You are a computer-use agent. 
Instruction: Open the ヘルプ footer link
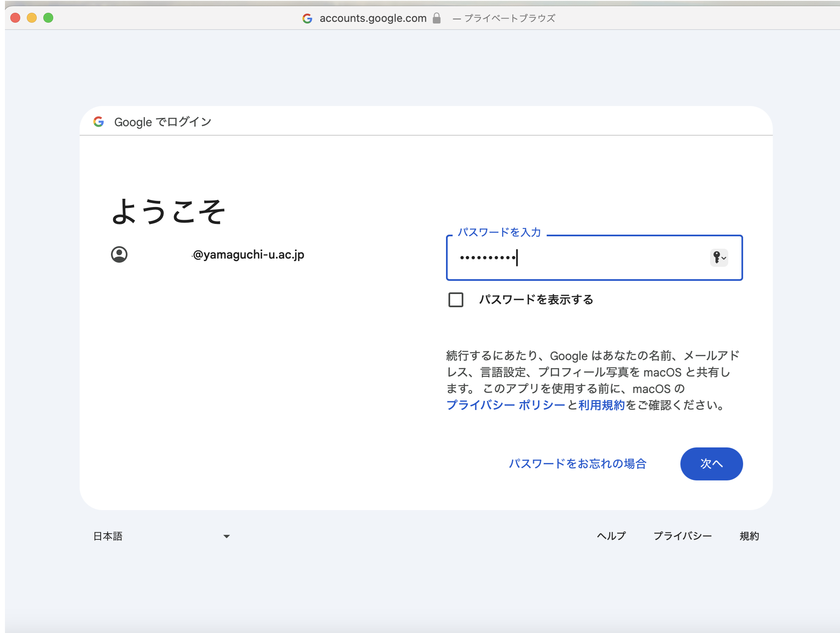coord(611,536)
